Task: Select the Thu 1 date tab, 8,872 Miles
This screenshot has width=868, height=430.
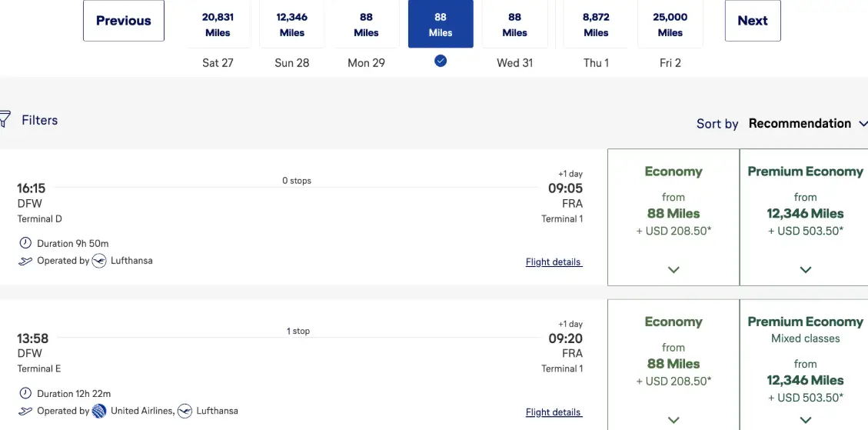Action: (x=596, y=25)
